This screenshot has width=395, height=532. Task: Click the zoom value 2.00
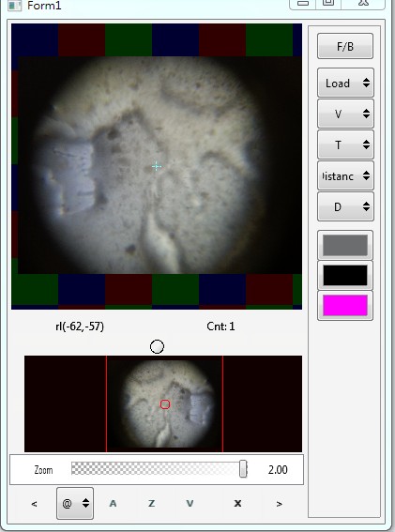click(278, 469)
